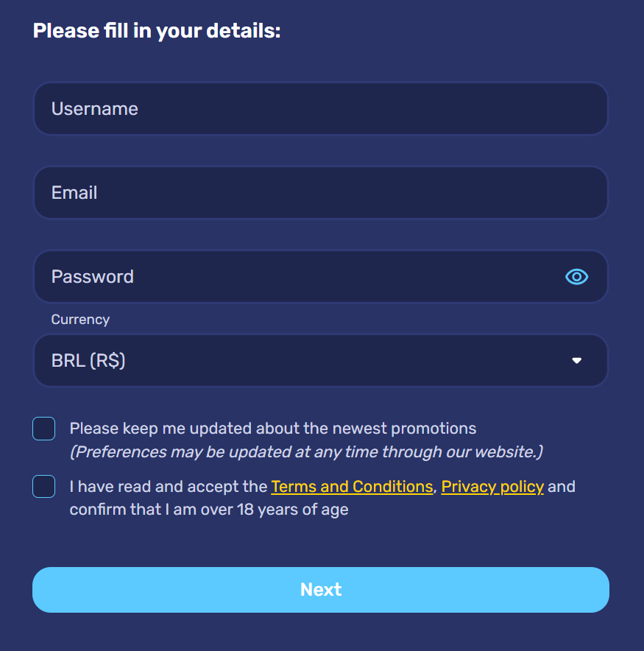Toggle password visibility with the eye icon
This screenshot has width=644, height=651.
point(577,276)
